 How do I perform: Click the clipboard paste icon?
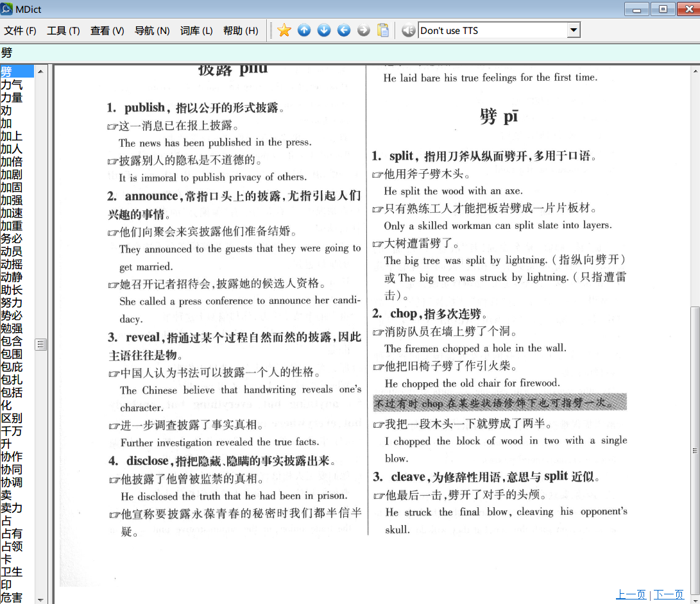coord(383,30)
